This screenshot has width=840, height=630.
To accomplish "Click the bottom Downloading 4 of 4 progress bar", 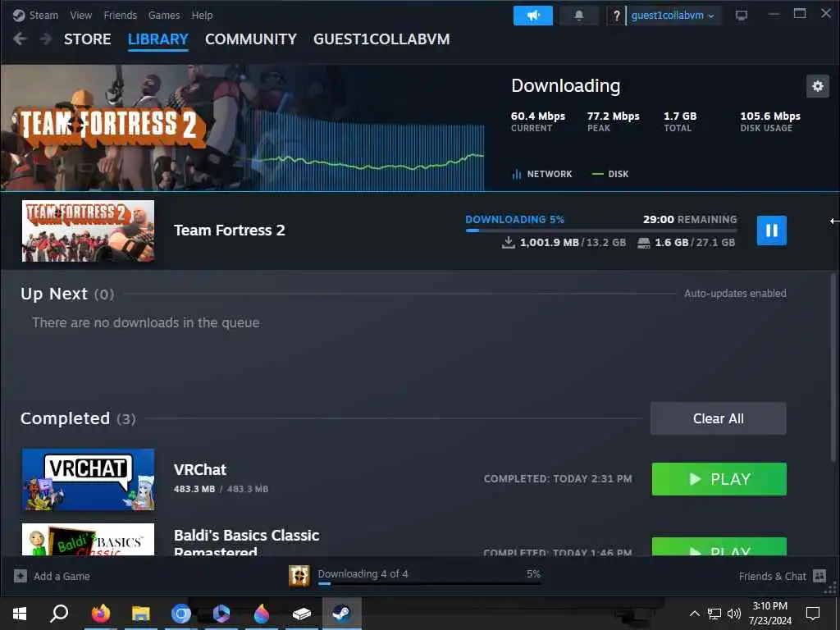I will [429, 583].
